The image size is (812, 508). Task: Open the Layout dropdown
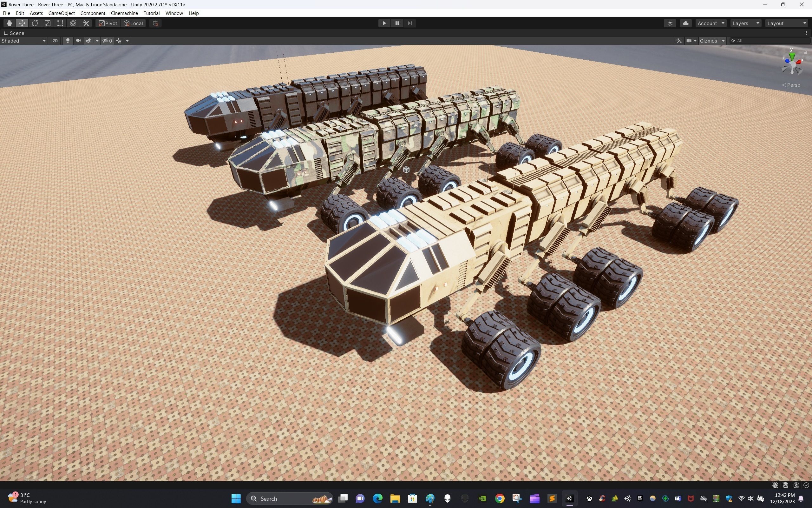[787, 23]
